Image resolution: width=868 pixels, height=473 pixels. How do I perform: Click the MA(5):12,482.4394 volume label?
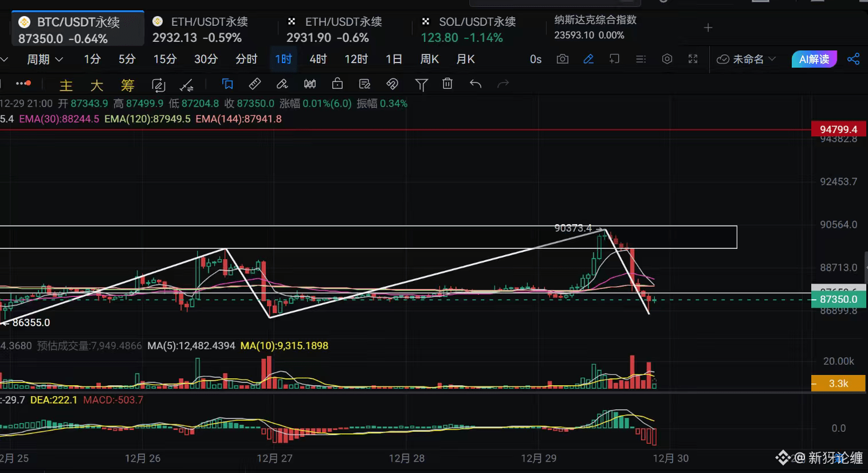point(191,346)
